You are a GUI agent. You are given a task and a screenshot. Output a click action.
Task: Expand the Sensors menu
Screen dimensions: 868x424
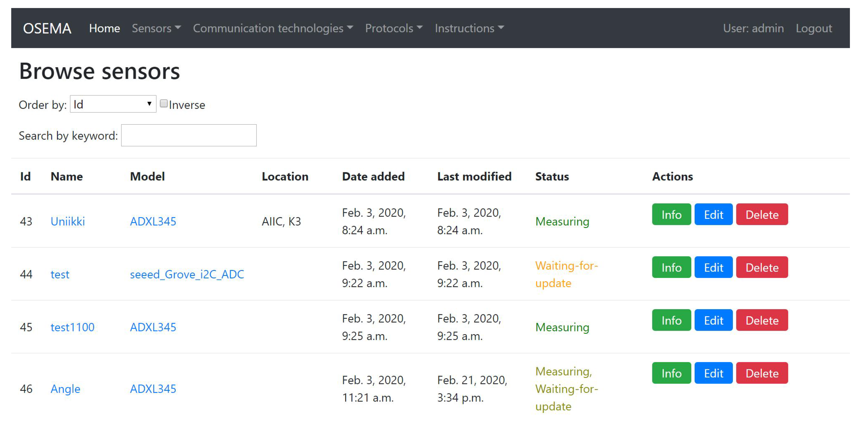point(156,28)
